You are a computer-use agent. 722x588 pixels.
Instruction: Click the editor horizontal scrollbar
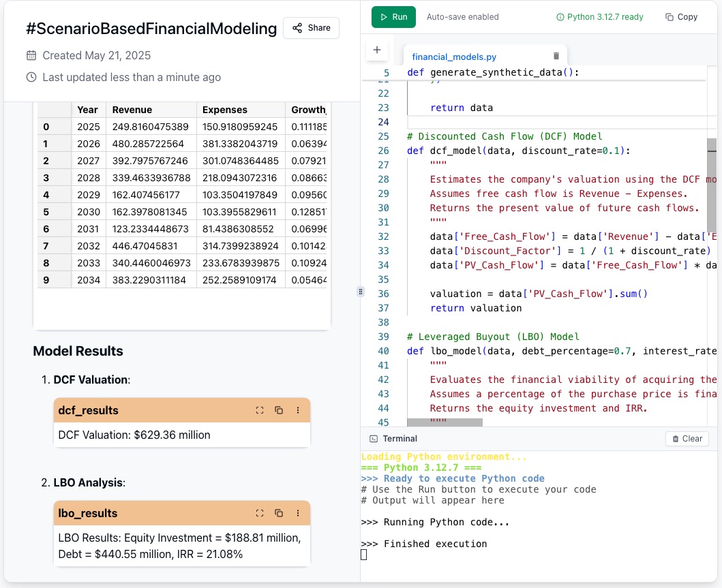pyautogui.click(x=445, y=422)
